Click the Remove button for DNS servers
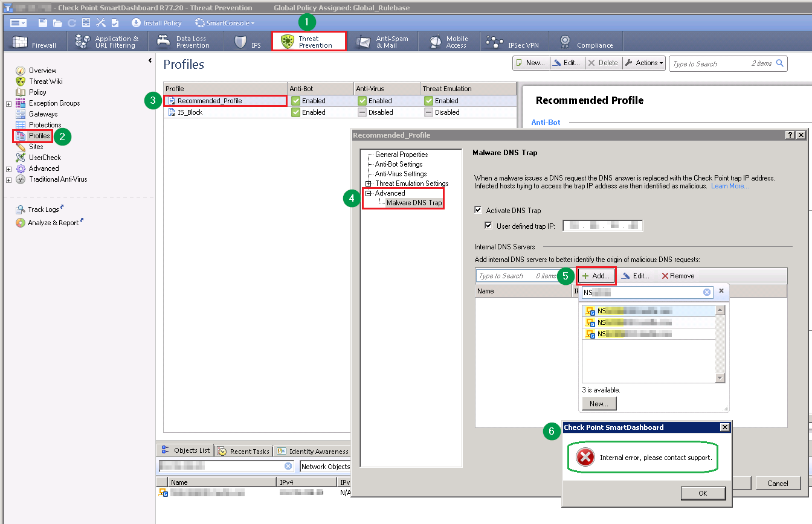812x524 pixels. (x=678, y=276)
